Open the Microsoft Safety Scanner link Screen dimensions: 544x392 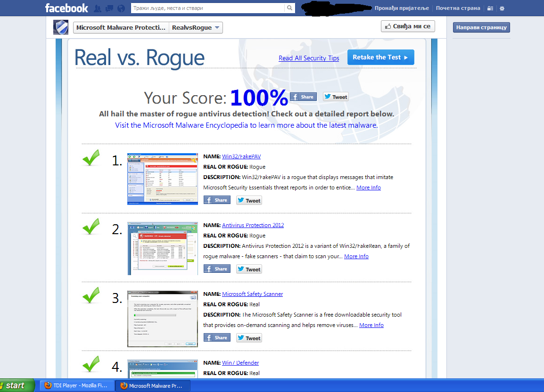[253, 294]
